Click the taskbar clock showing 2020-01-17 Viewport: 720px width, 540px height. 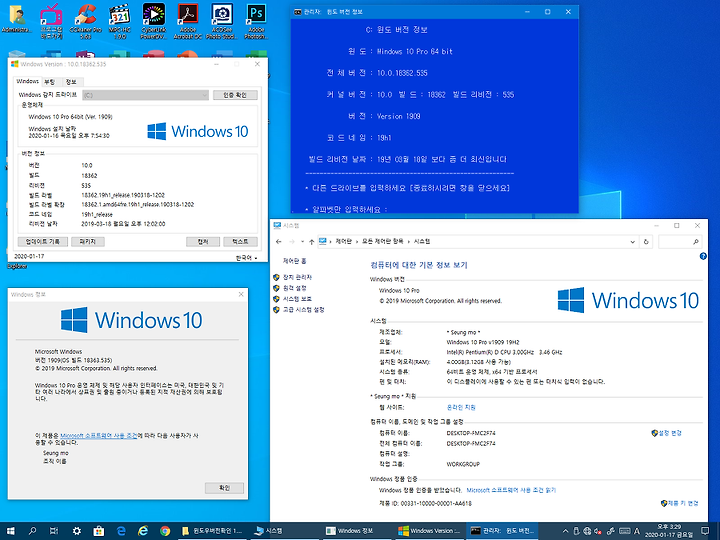(669, 531)
